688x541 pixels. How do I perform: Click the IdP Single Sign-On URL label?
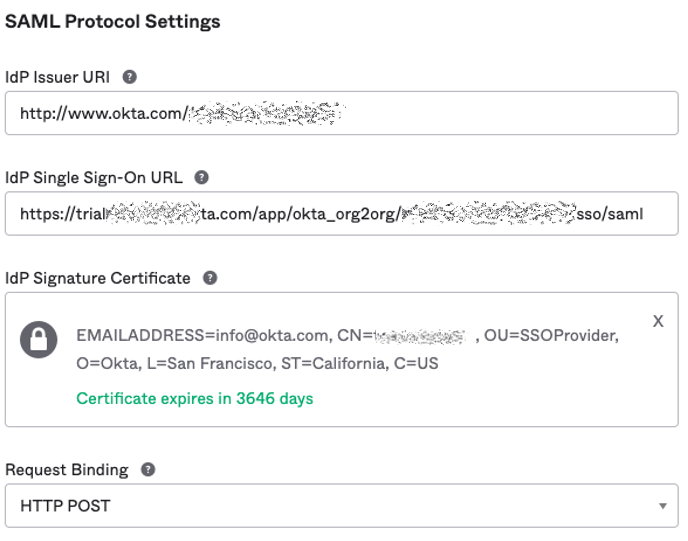95,177
